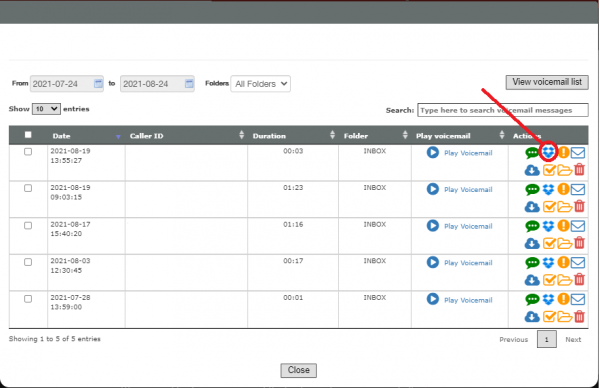Click the Dropbox icon for voicemail 2021-08-19 13:55:27
Image resolution: width=600 pixels, height=388 pixels.
click(x=548, y=152)
